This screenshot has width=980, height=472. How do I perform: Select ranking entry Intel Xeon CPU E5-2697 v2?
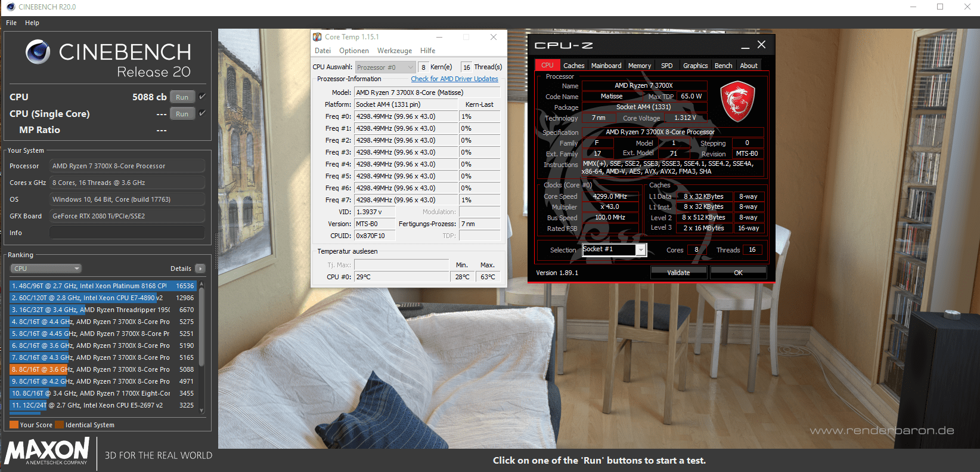point(102,405)
